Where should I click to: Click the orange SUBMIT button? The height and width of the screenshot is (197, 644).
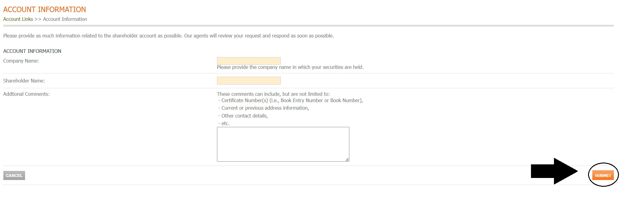[603, 175]
